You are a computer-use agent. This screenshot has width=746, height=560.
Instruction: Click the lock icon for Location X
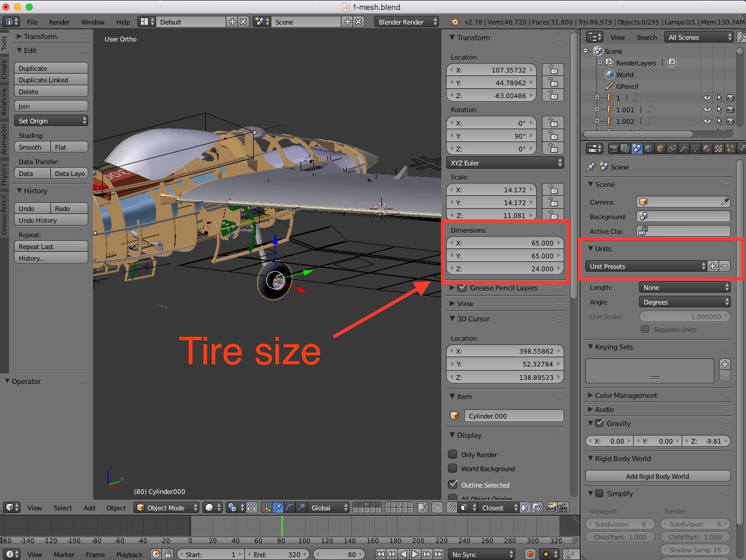(x=552, y=70)
